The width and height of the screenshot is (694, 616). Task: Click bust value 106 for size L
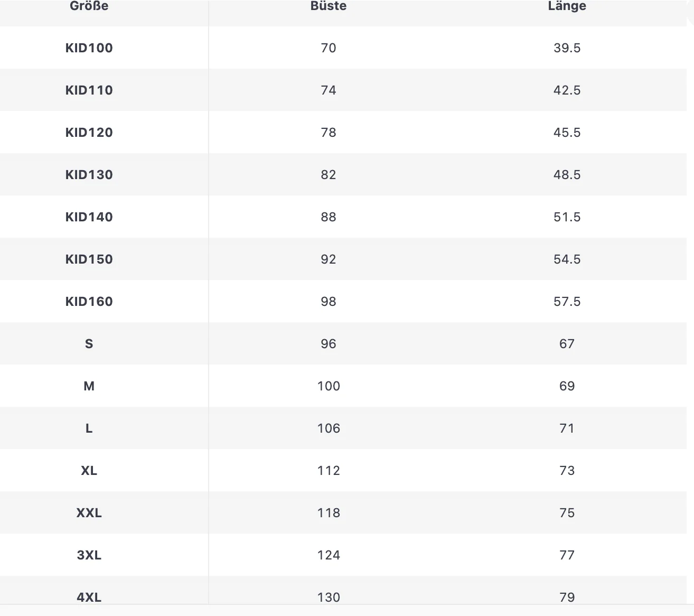[x=329, y=428]
